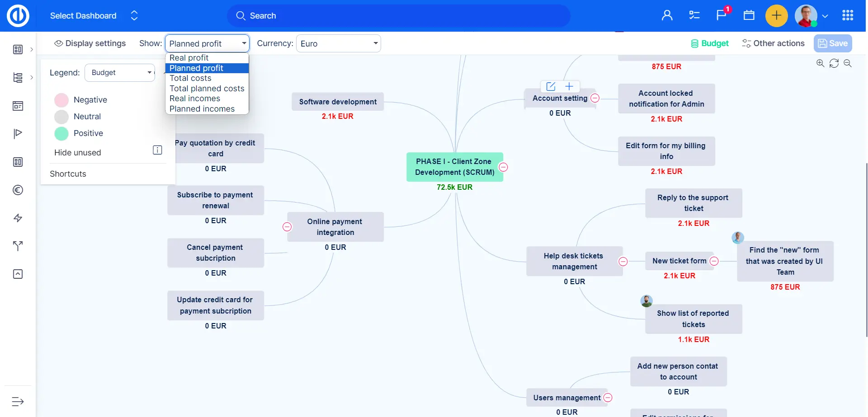
Task: Collapse the Online payment integration branch
Action: click(x=287, y=227)
